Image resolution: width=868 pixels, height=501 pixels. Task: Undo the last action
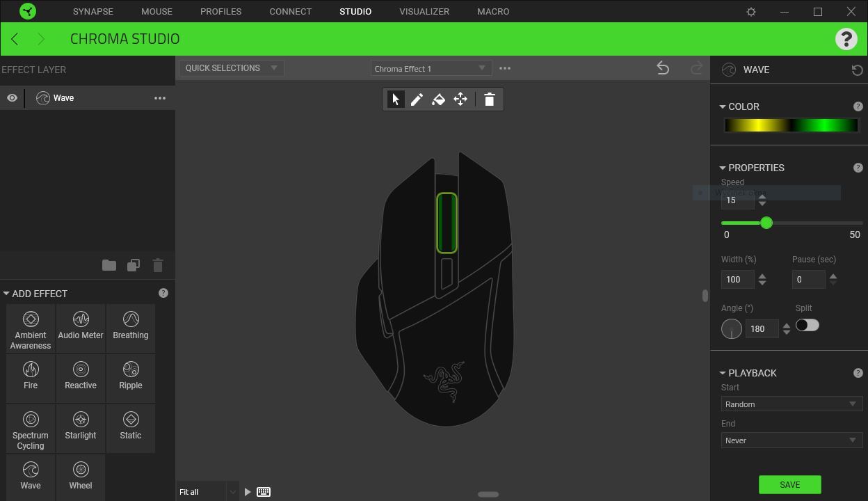(x=663, y=68)
